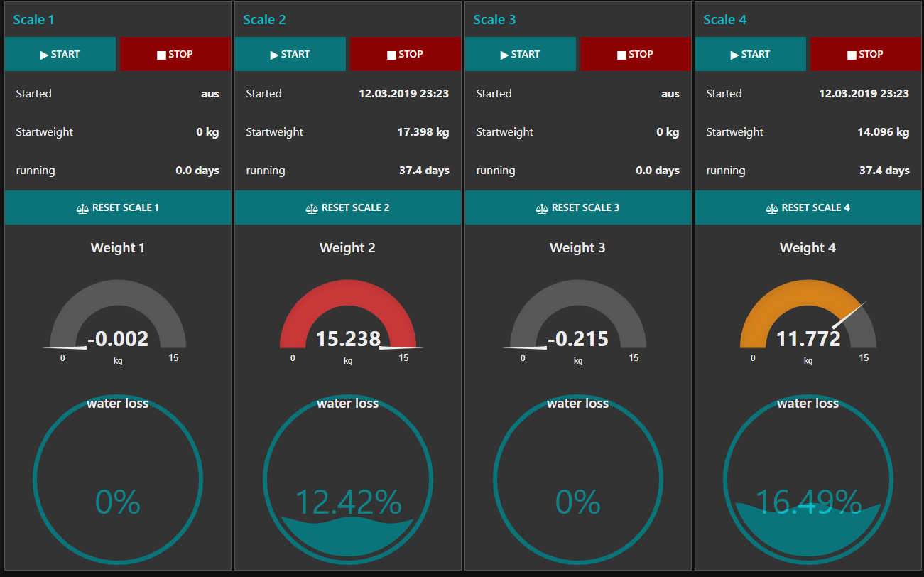Click the play icon in Scale 1 START

[x=44, y=55]
